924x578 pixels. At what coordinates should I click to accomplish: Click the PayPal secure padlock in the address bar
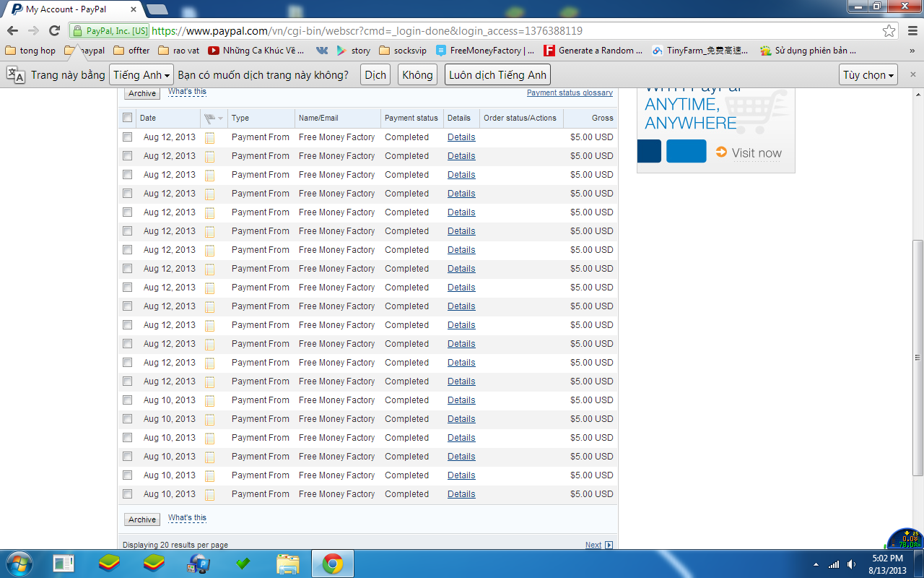(x=77, y=31)
